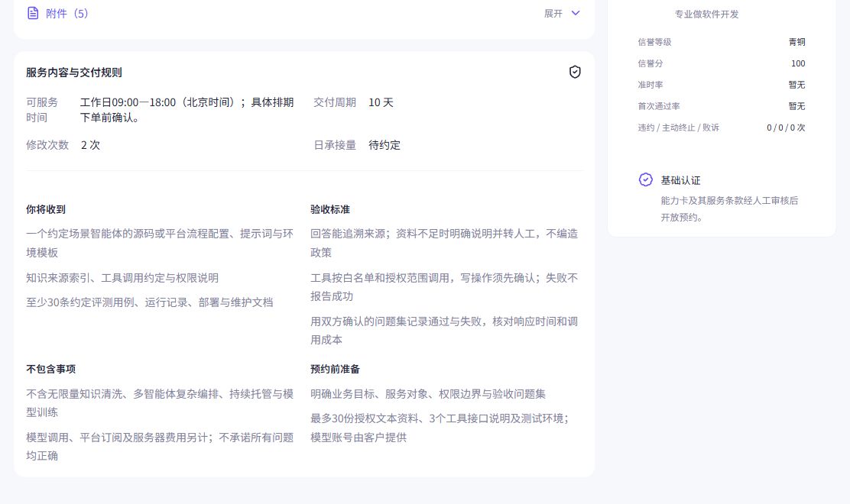Click the attachment document icon
Screen dimensions: 850x504
pos(33,13)
